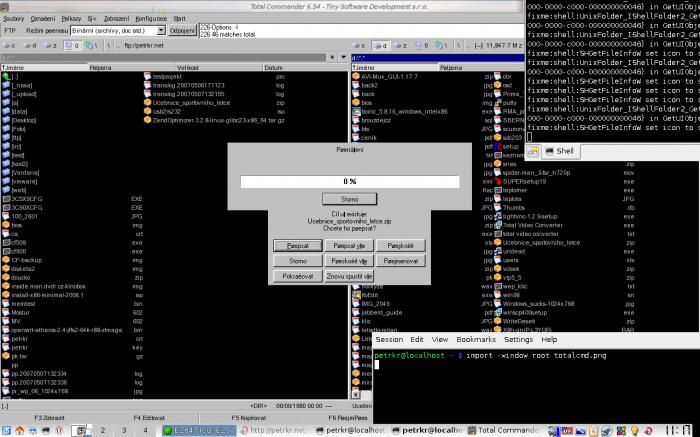Sort left panel by Velikost column
Viewport: 700px width, 437px height.
219,68
